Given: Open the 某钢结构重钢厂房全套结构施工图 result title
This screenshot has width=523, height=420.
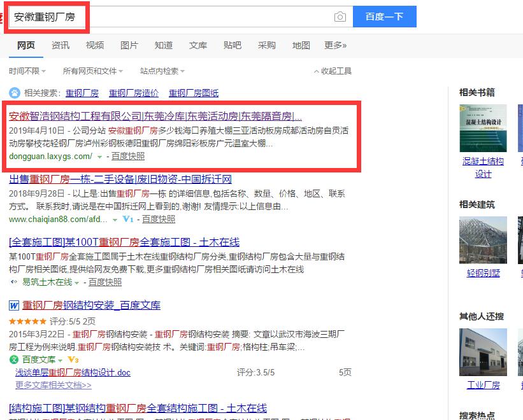Looking at the screenshot, I should point(138,409).
